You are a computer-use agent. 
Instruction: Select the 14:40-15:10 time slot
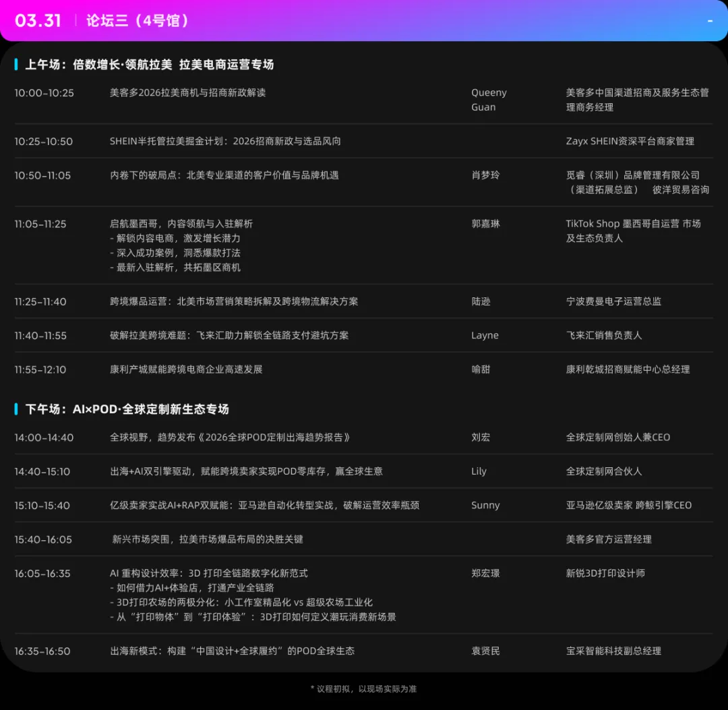(42, 472)
